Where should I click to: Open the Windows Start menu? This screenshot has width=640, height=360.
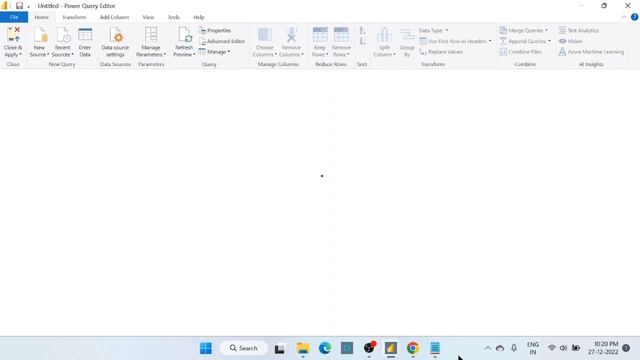point(206,348)
